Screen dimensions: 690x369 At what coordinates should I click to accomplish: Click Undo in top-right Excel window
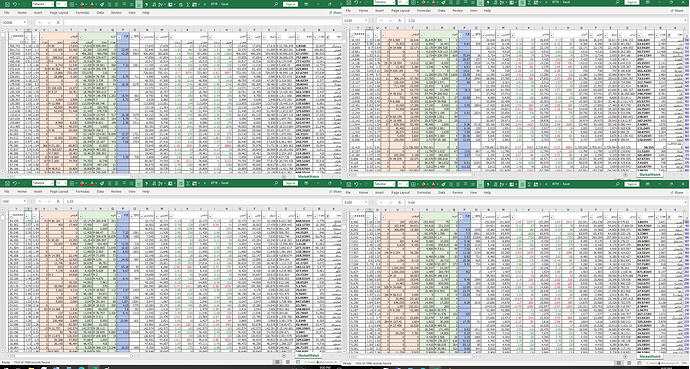coord(356,2)
